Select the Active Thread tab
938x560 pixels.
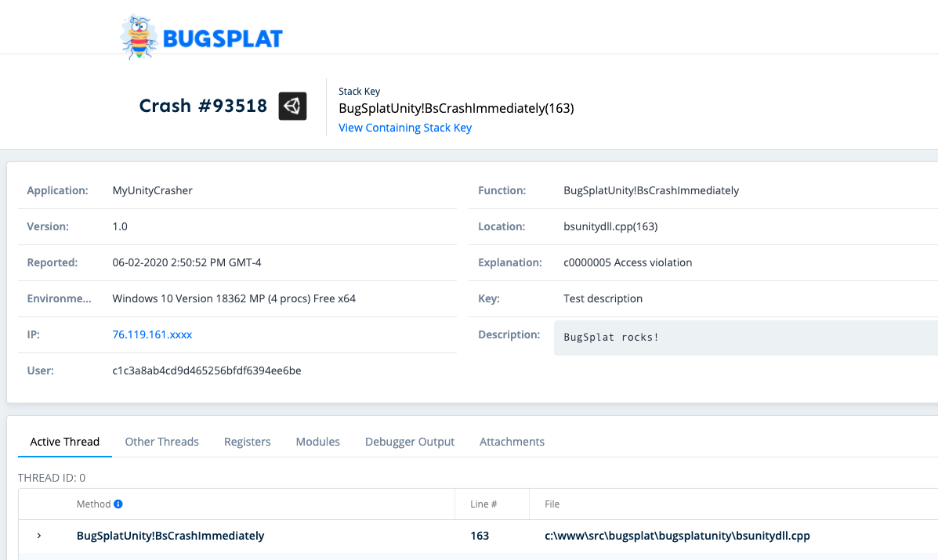click(64, 442)
